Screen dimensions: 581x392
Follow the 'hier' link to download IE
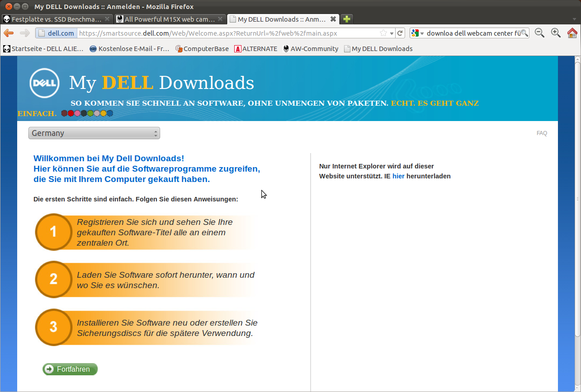[x=398, y=176]
